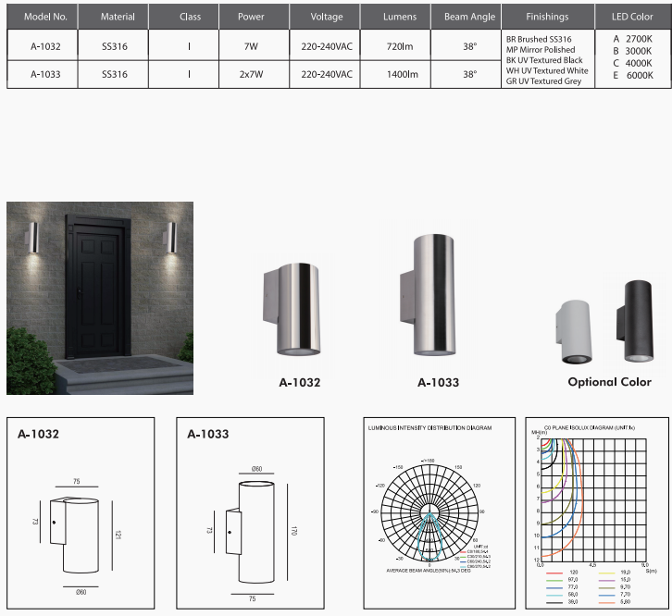This screenshot has height=616, width=672.
Task: Open the black door installation photo
Action: (x=100, y=298)
